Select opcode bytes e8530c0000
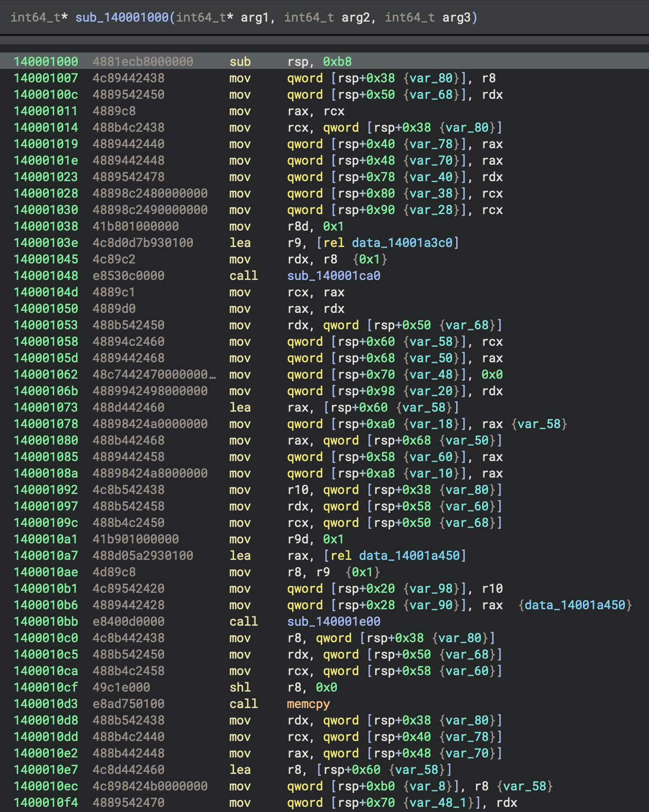The height and width of the screenshot is (812, 649). [129, 276]
